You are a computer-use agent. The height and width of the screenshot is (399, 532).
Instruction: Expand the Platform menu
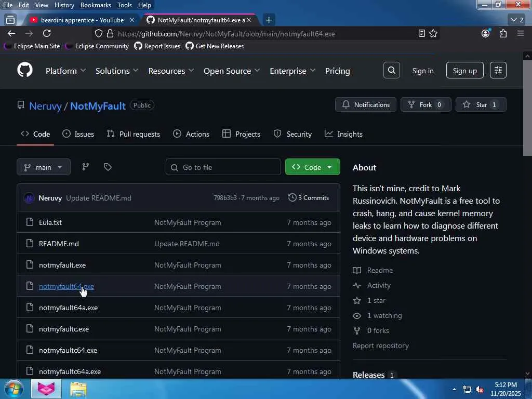click(65, 71)
